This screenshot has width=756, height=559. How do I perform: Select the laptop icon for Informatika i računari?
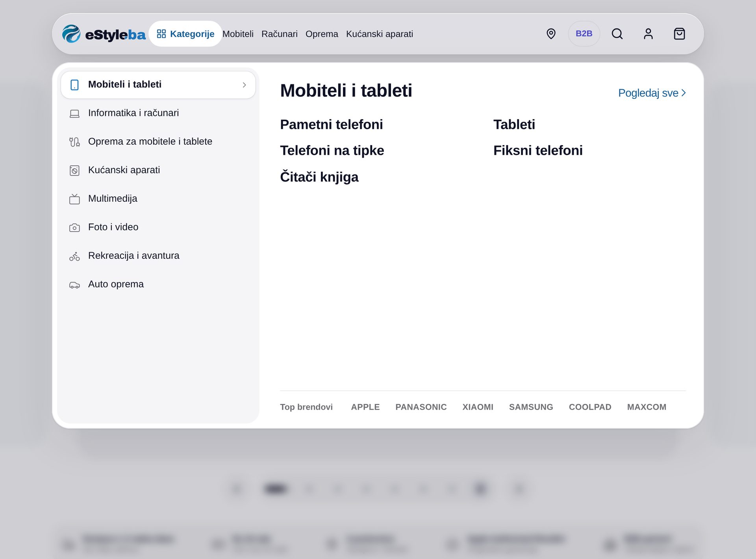(74, 113)
